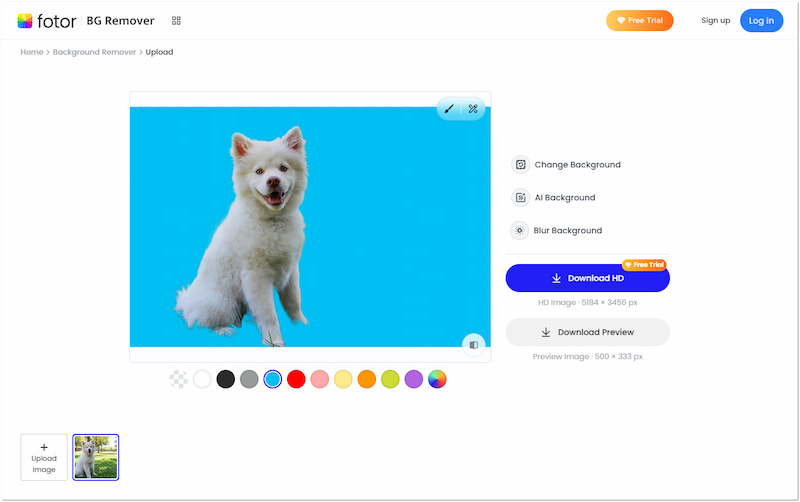Select the uploaded dog photo thumbnail
The image size is (800, 502).
96,457
